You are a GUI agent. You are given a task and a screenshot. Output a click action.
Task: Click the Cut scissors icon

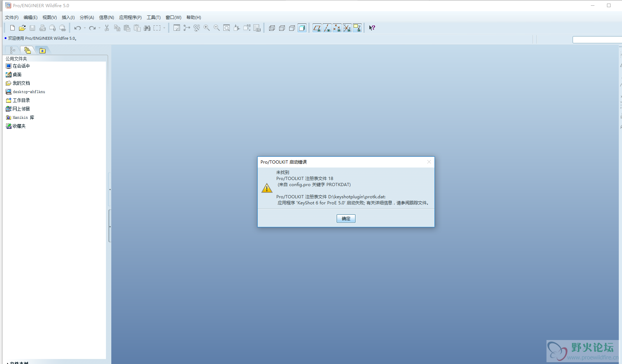click(107, 28)
